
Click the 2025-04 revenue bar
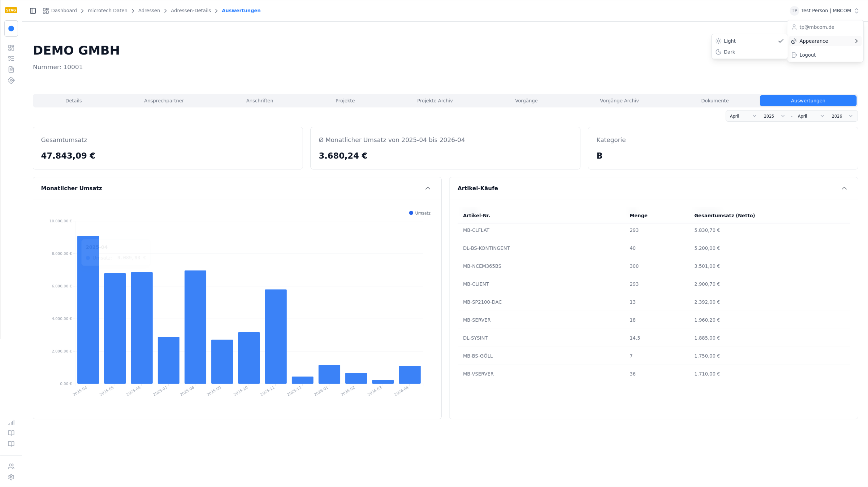tap(88, 310)
